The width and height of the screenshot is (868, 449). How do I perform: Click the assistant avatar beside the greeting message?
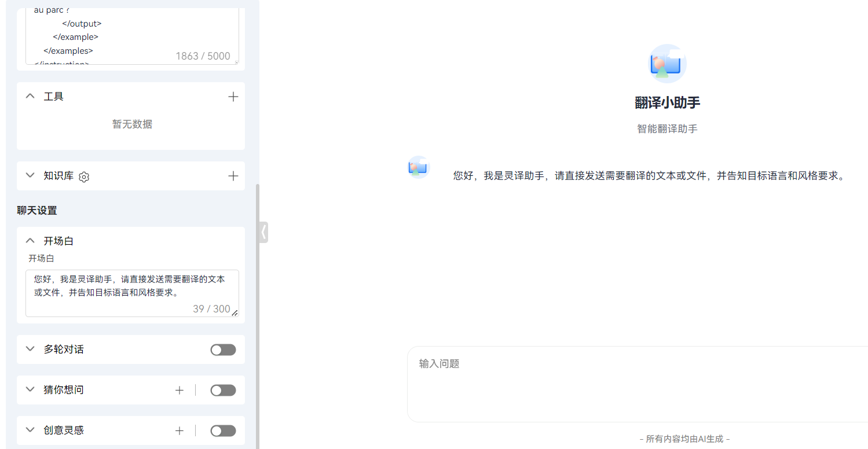pos(418,167)
